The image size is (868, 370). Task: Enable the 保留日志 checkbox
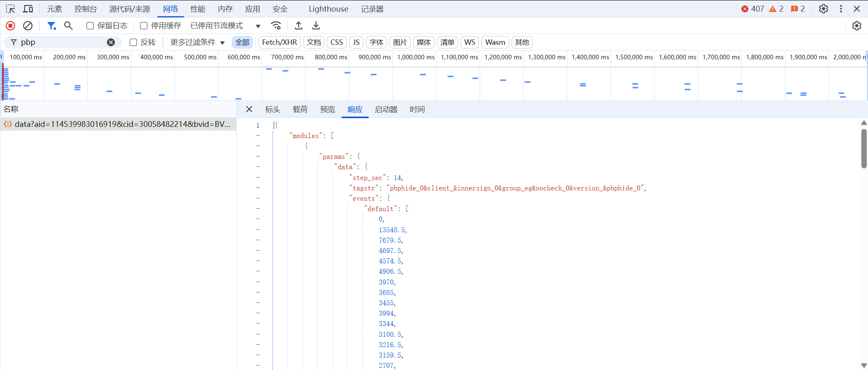click(90, 26)
